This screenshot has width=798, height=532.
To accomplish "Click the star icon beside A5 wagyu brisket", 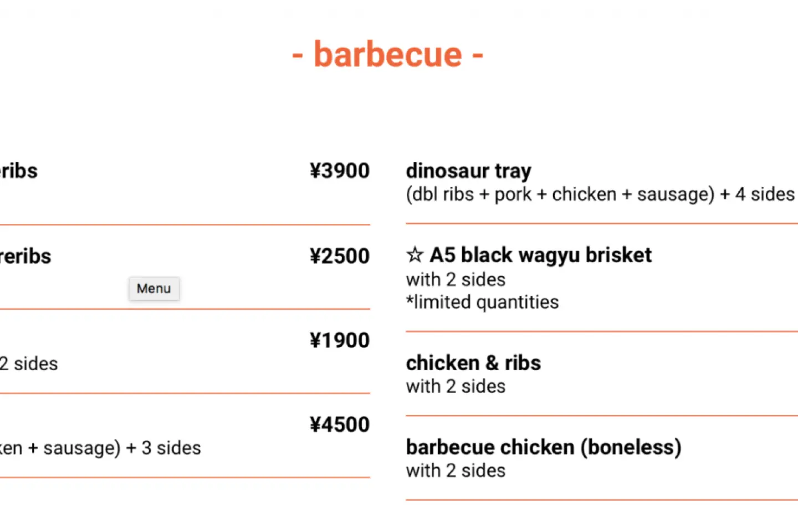I will pyautogui.click(x=415, y=255).
